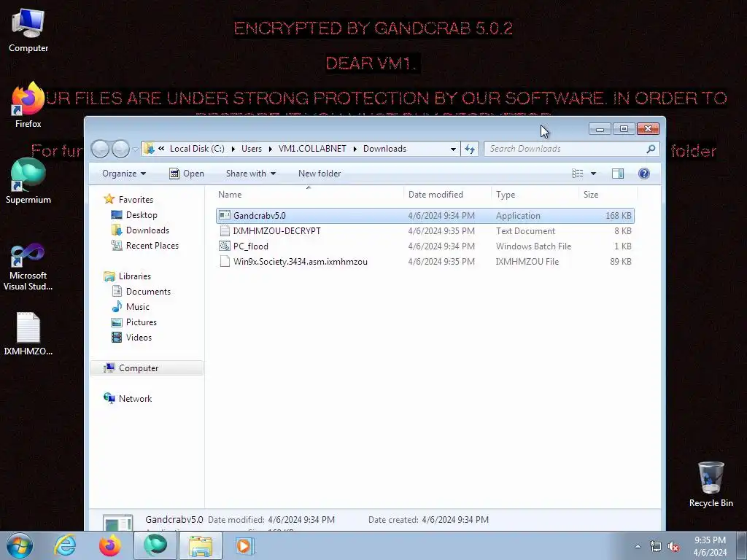The height and width of the screenshot is (560, 747).
Task: Click the Change your view icon
Action: coord(578,174)
